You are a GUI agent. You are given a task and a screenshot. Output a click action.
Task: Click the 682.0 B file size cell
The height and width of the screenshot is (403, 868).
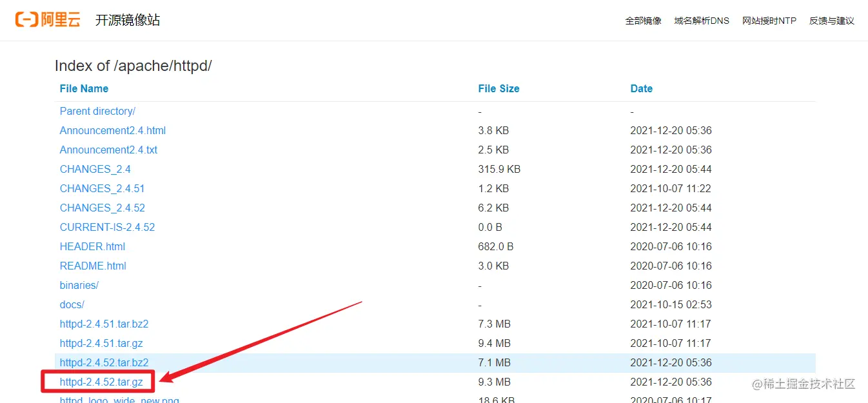pyautogui.click(x=496, y=246)
